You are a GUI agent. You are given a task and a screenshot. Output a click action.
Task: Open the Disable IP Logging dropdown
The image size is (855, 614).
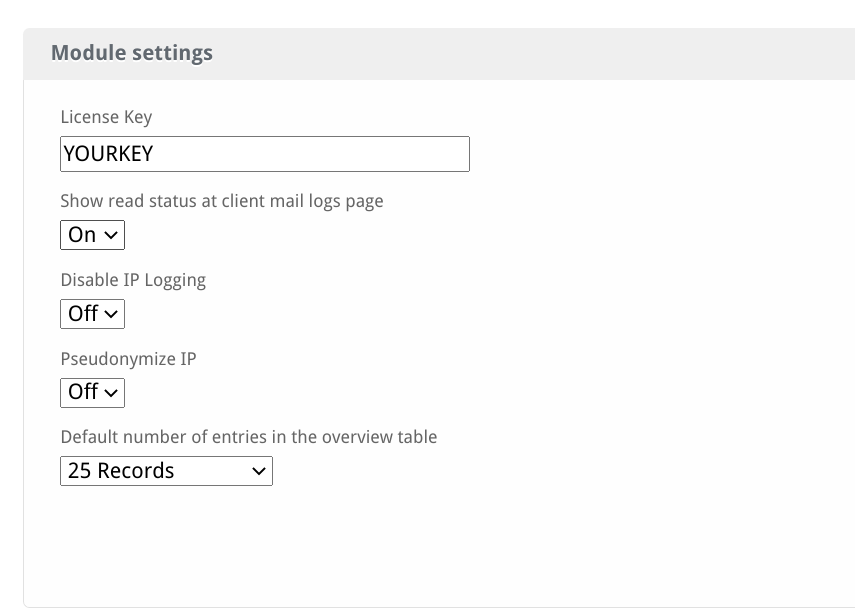click(x=92, y=314)
